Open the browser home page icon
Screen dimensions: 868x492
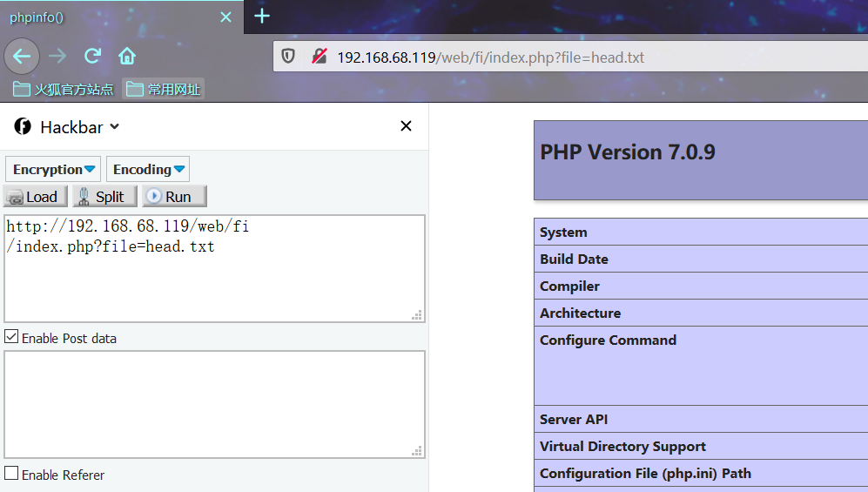(x=127, y=56)
